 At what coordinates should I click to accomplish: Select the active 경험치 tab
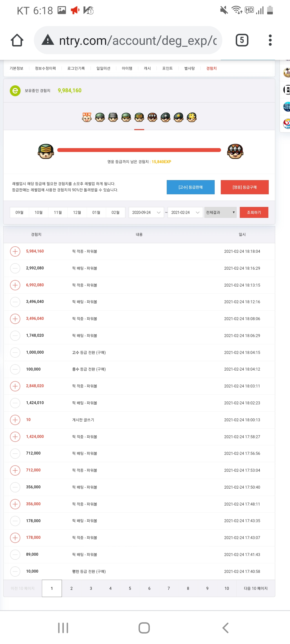[x=212, y=68]
